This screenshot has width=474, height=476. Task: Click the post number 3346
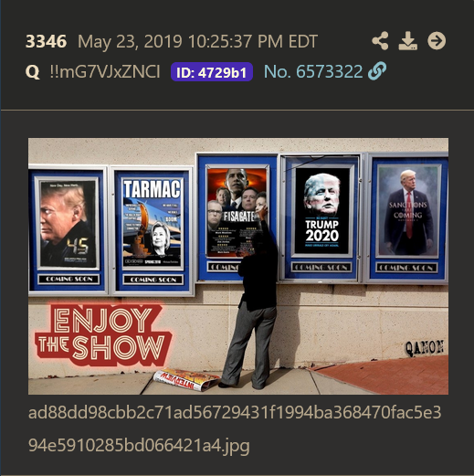(46, 41)
